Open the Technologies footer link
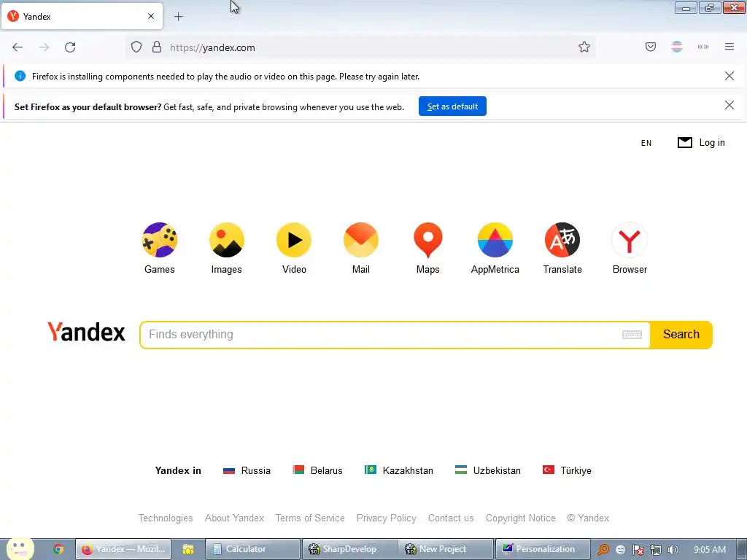This screenshot has height=560, width=747. coord(166,518)
